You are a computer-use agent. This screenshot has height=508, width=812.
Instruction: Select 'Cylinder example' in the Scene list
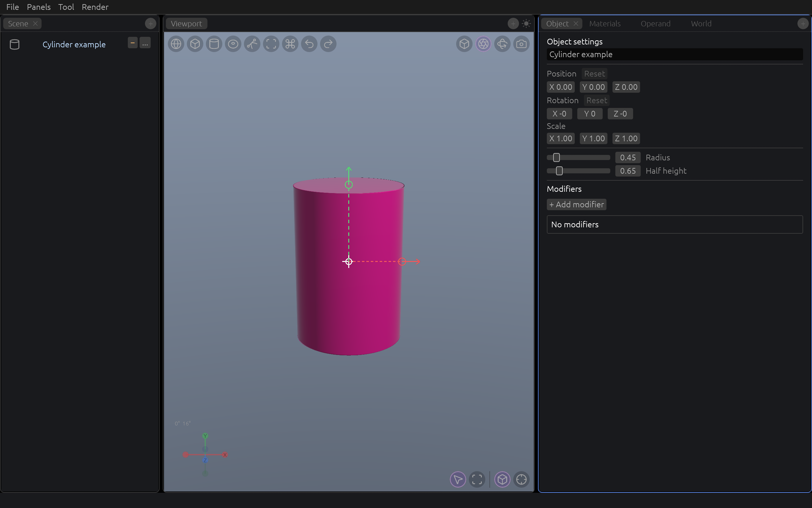coord(74,44)
